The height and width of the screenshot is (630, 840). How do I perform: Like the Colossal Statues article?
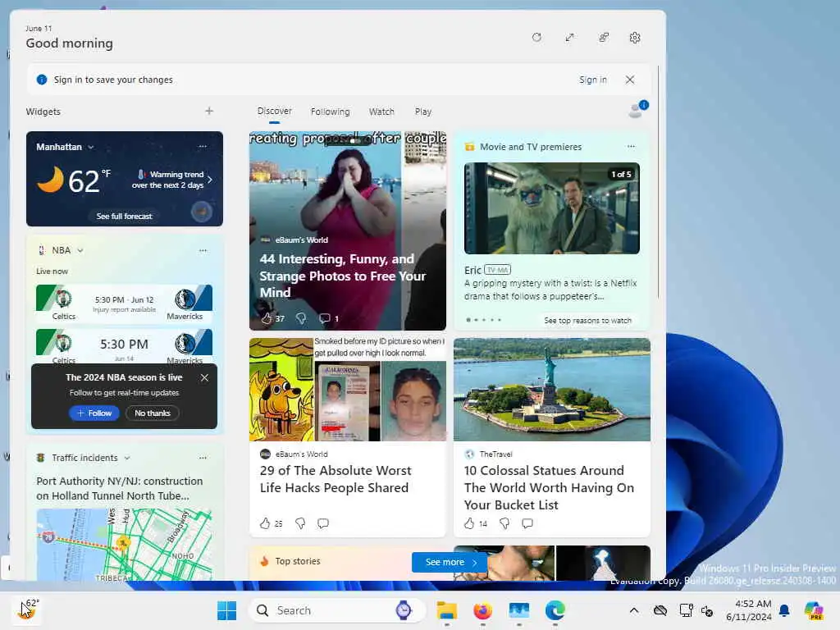click(469, 523)
